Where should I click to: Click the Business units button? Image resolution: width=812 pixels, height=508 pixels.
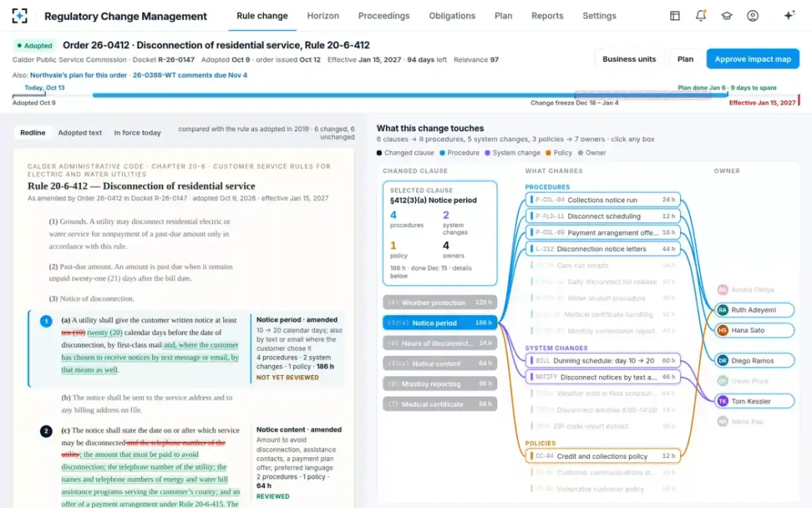point(629,59)
